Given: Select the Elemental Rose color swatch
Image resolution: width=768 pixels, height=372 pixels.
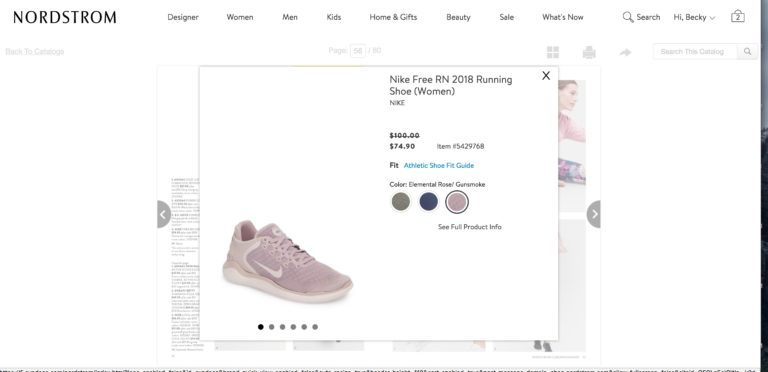Looking at the screenshot, I should 457,202.
